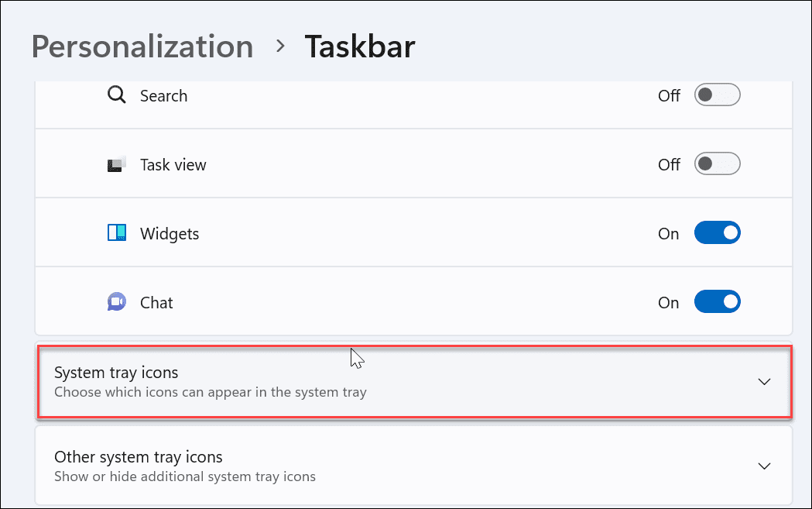The width and height of the screenshot is (812, 509).
Task: Click "Show or hide additional system tray icons" text
Action: (x=184, y=476)
